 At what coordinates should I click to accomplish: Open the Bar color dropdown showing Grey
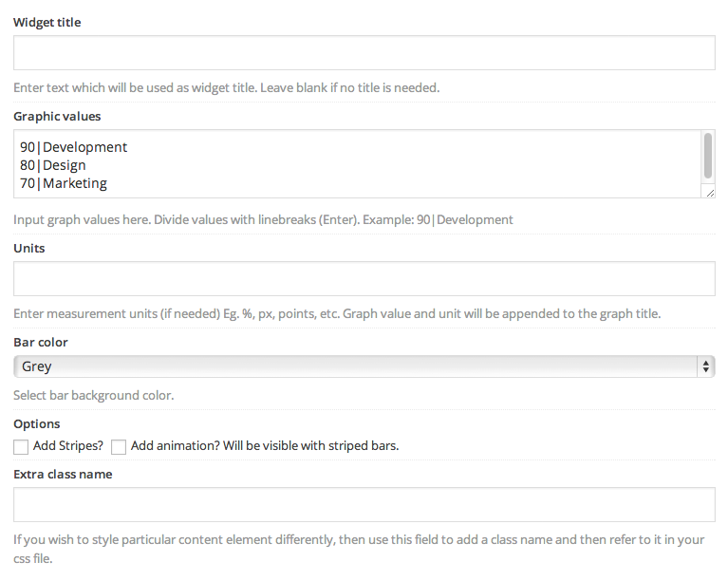pyautogui.click(x=364, y=366)
